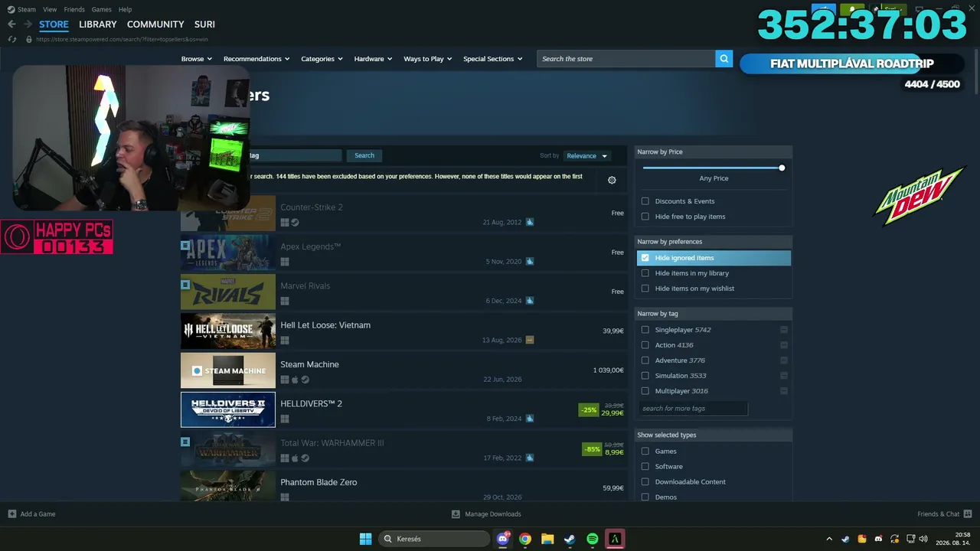980x551 pixels.
Task: Open File Explorer from the taskbar
Action: pyautogui.click(x=547, y=539)
